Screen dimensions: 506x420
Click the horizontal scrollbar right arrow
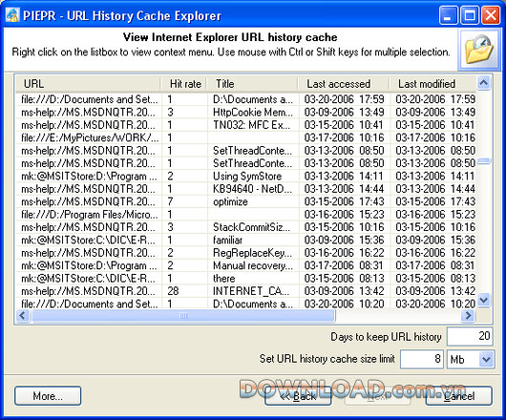pos(468,316)
